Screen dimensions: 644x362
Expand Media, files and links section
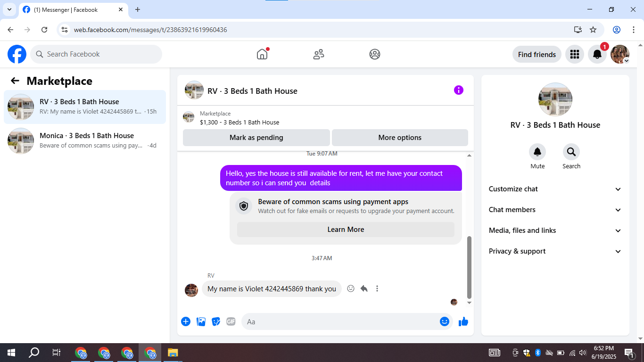tap(555, 230)
